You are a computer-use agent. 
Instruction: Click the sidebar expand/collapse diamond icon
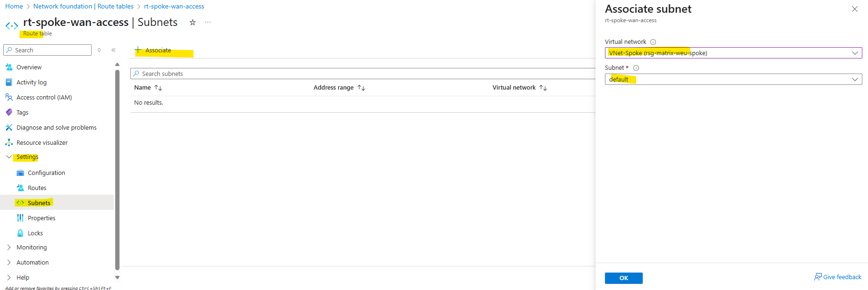[x=99, y=50]
